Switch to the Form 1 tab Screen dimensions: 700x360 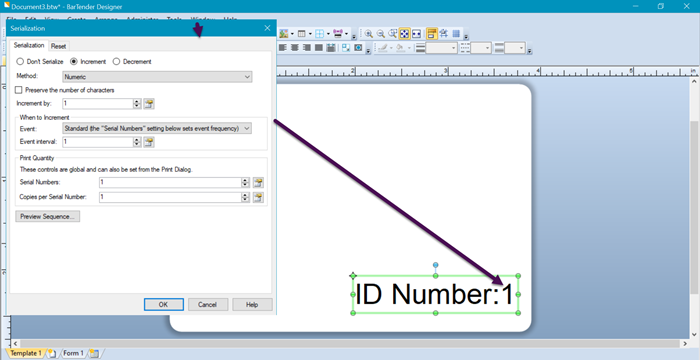tap(73, 353)
